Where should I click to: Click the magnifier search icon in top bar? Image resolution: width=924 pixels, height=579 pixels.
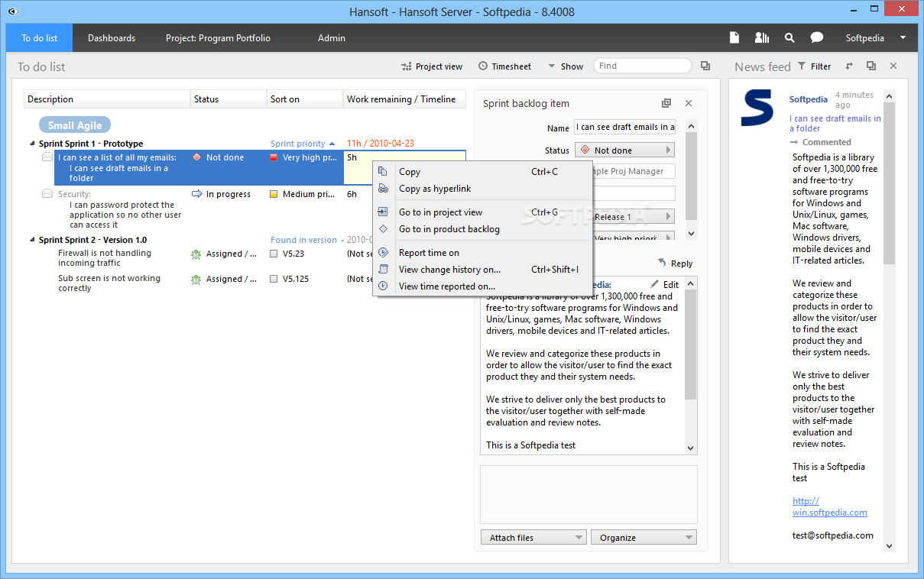point(789,37)
